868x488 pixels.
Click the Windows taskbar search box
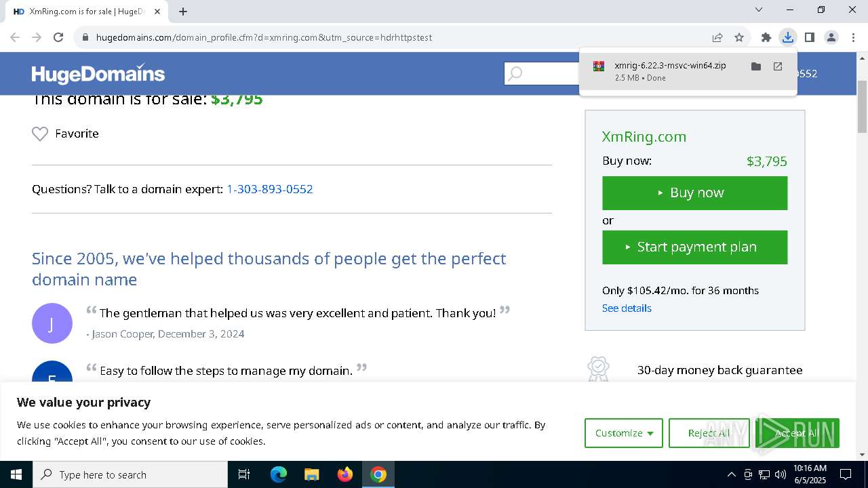(130, 474)
